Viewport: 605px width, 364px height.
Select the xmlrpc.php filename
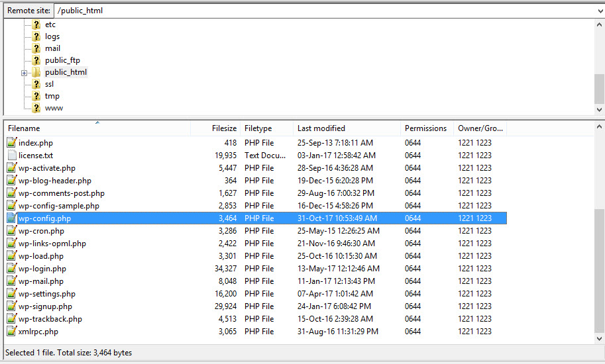pos(38,332)
